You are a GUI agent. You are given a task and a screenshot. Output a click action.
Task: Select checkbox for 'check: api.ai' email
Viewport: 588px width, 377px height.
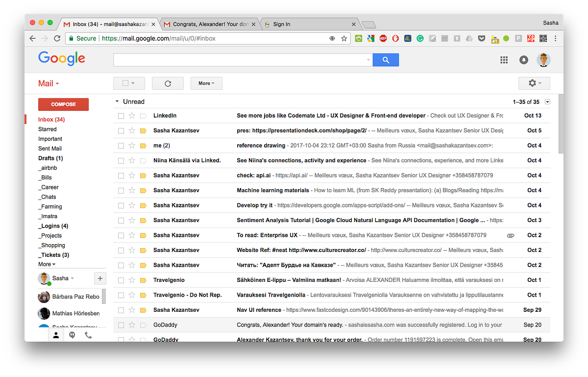point(121,176)
